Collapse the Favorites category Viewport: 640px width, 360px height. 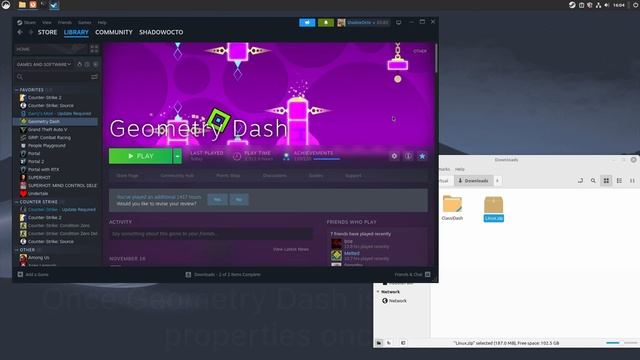pyautogui.click(x=17, y=90)
